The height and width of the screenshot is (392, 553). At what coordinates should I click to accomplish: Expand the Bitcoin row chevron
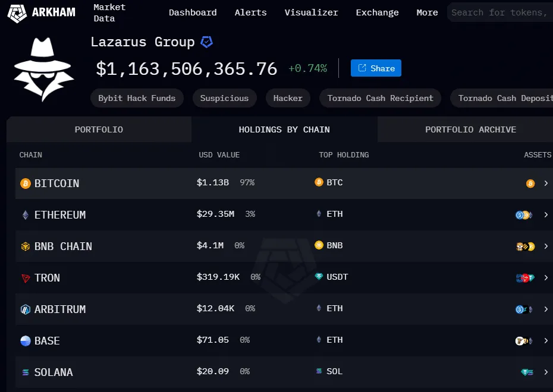point(546,183)
